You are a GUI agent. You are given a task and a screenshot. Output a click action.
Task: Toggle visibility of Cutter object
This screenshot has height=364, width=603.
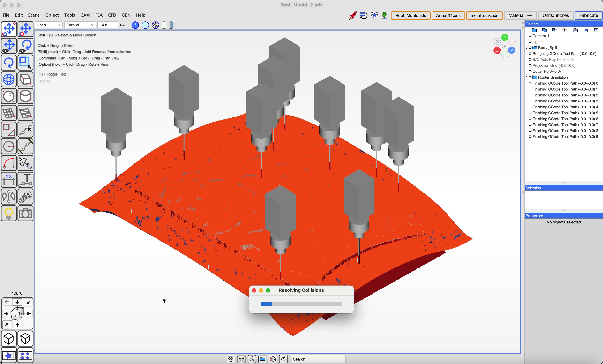530,72
